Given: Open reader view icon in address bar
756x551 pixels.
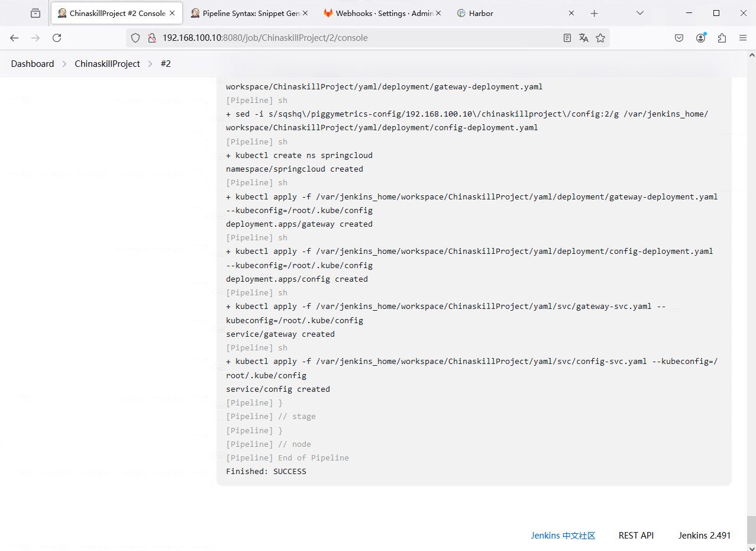Looking at the screenshot, I should click(x=567, y=38).
